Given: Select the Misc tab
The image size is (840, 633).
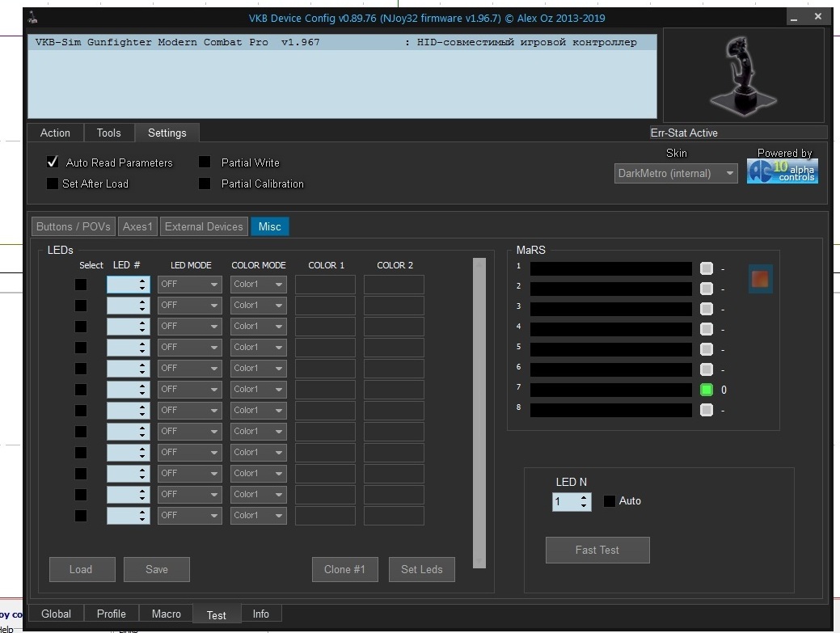Looking at the screenshot, I should click(269, 226).
